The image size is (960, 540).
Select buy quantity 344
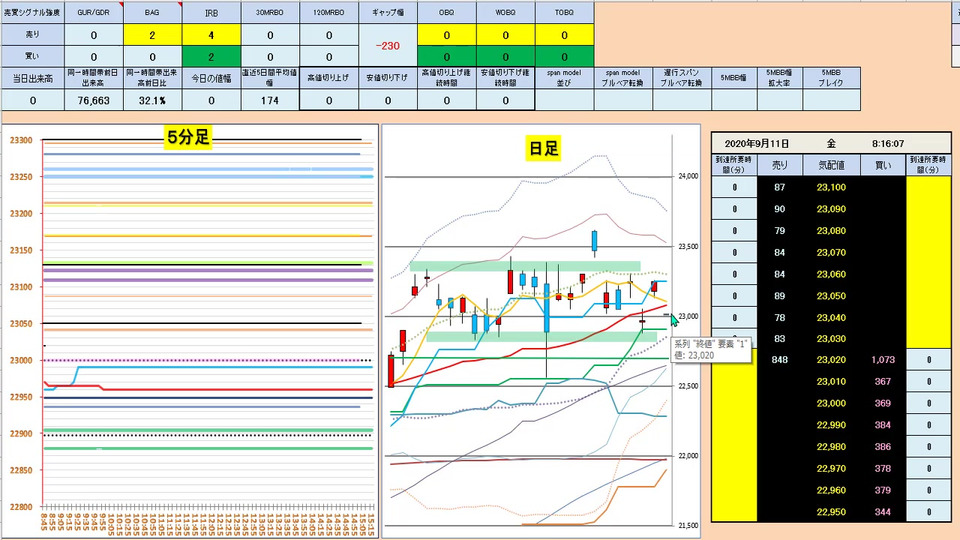(883, 512)
